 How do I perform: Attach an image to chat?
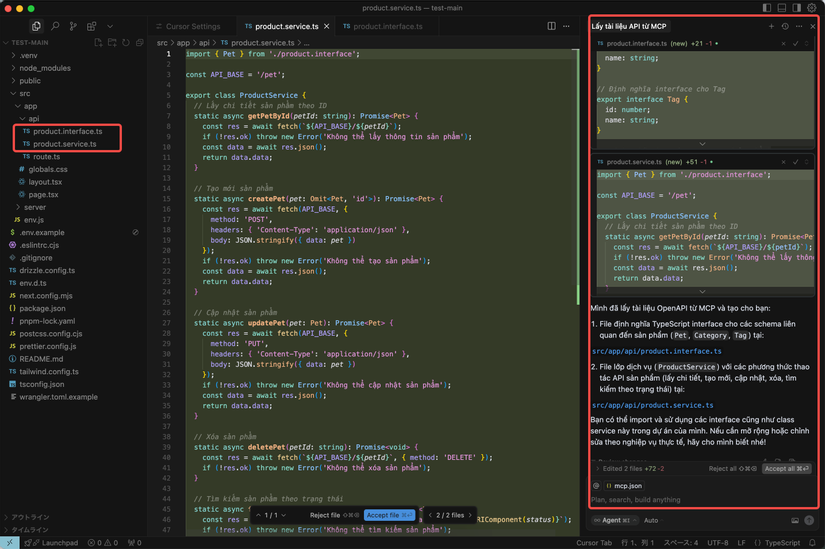(x=795, y=520)
